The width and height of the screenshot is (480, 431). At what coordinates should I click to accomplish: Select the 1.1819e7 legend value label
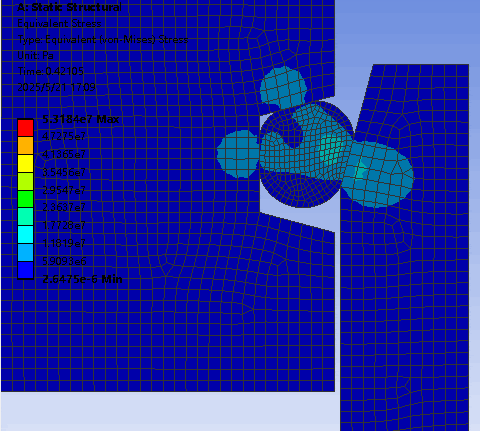[64, 243]
